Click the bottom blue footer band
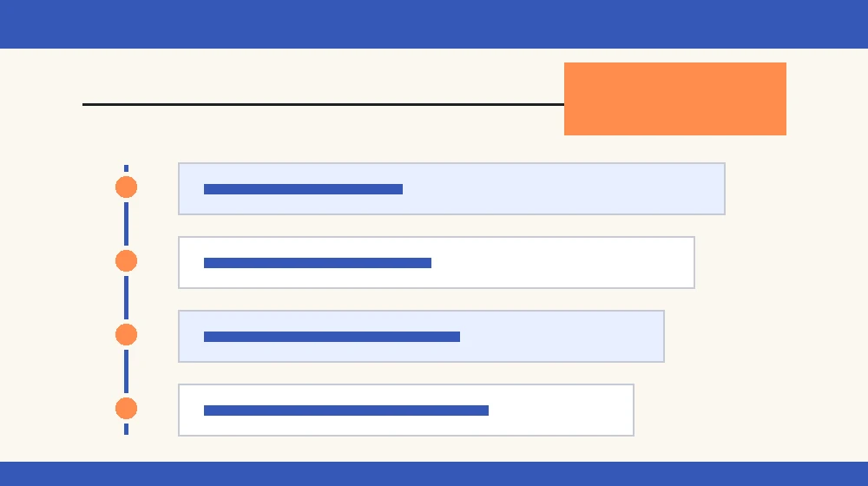The image size is (868, 486). [434, 474]
